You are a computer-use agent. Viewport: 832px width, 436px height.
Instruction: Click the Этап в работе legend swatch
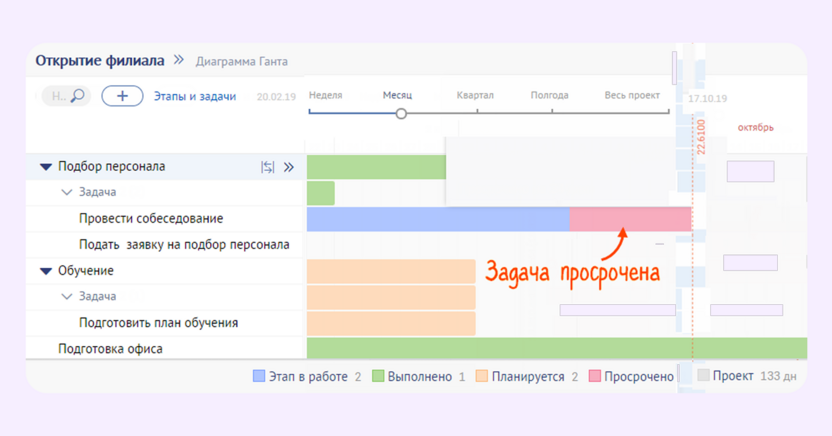click(x=259, y=376)
